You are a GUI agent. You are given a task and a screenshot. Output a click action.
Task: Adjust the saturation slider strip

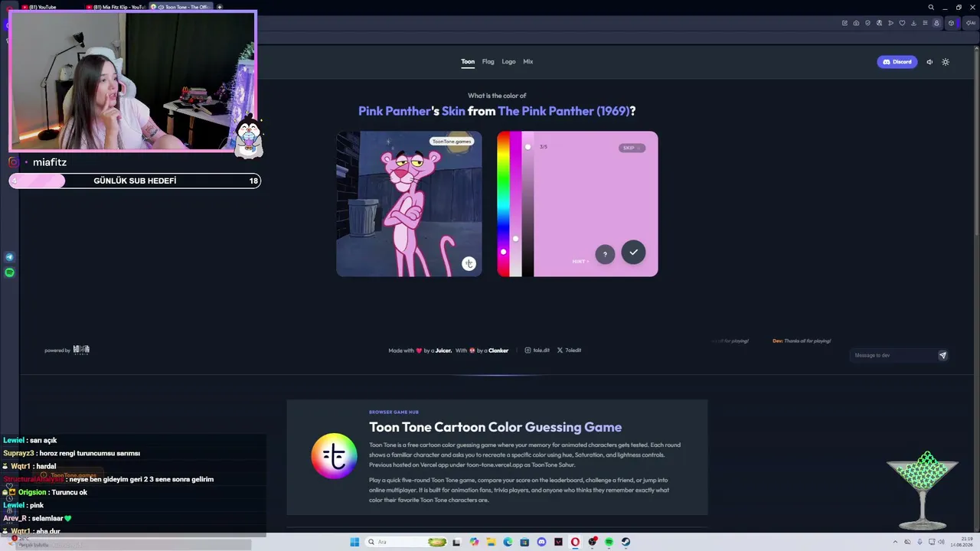[515, 204]
